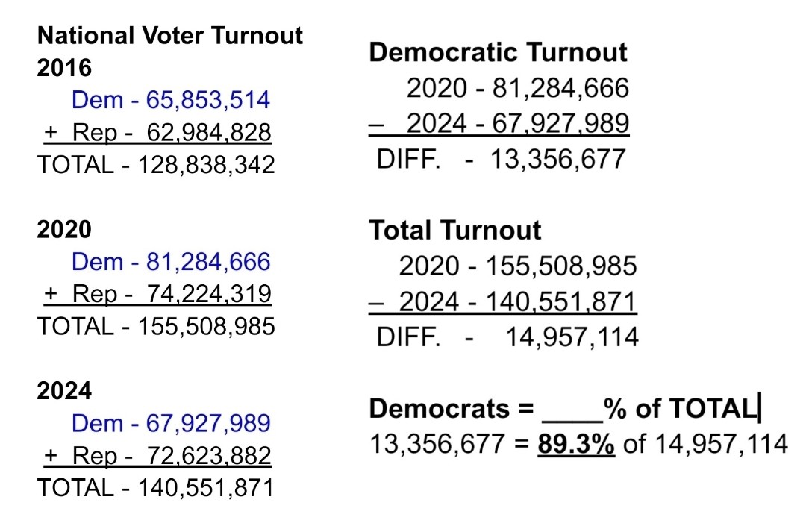Click the 14,957,114 after 89.3% of
The height and width of the screenshot is (532, 806).
click(721, 444)
